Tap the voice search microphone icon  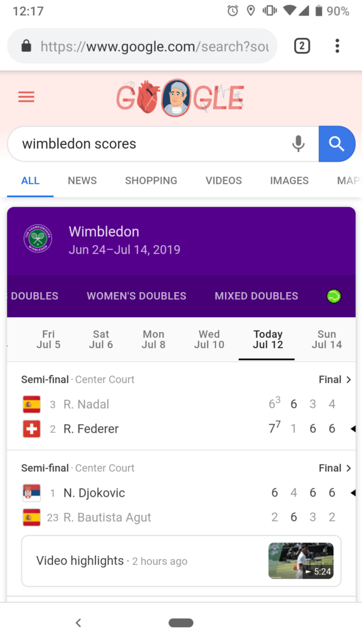[x=298, y=144]
